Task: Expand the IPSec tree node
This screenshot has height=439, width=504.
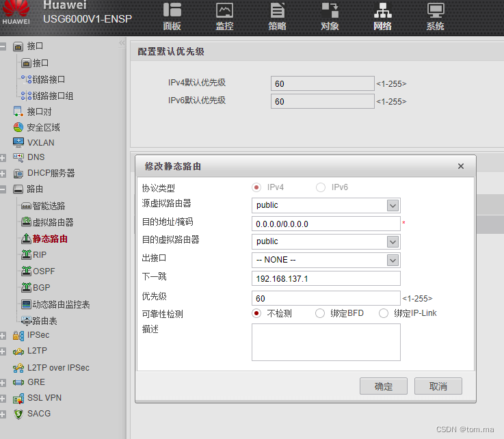Action: click(3, 336)
